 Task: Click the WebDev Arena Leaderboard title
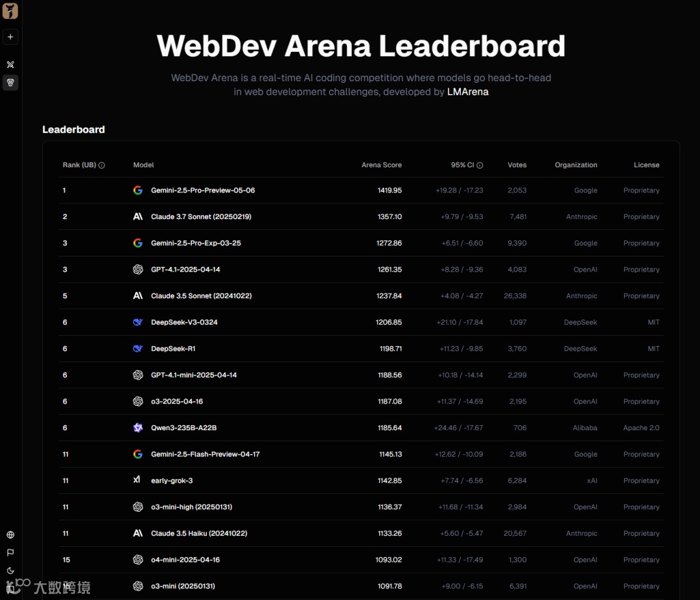click(361, 45)
